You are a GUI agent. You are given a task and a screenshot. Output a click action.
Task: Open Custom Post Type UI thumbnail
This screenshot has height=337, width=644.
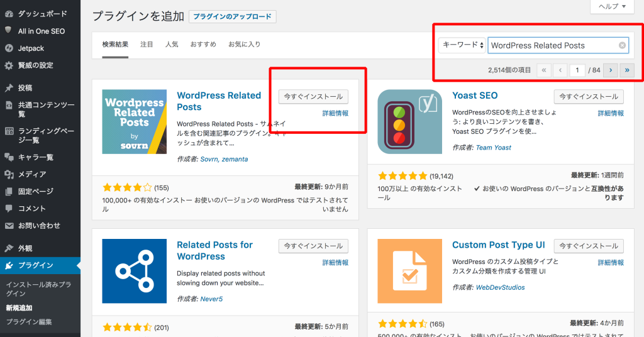tap(409, 271)
